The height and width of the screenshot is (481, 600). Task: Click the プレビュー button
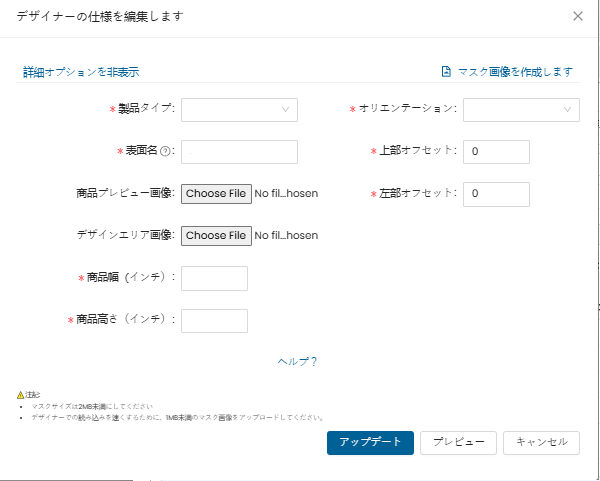click(x=459, y=442)
